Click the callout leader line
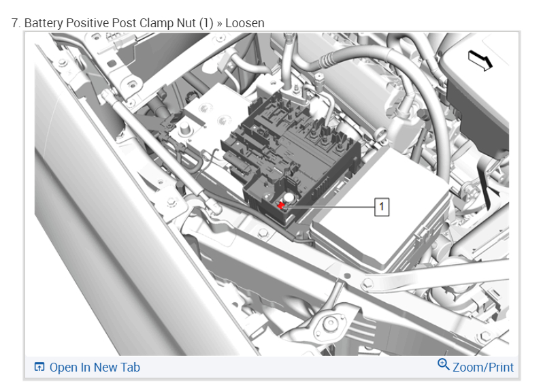This screenshot has width=541, height=392. pos(330,207)
